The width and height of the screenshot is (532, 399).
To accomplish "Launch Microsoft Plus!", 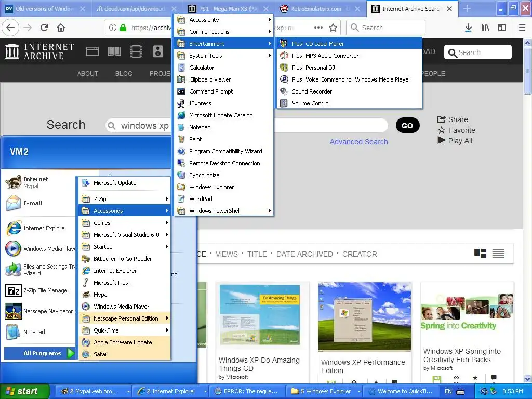I will click(x=125, y=283).
